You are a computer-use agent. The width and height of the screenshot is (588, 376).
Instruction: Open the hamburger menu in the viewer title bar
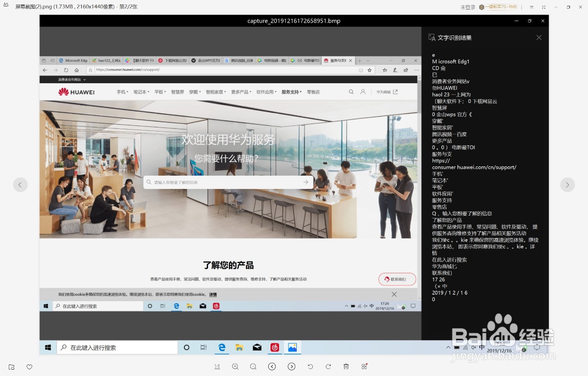click(531, 7)
